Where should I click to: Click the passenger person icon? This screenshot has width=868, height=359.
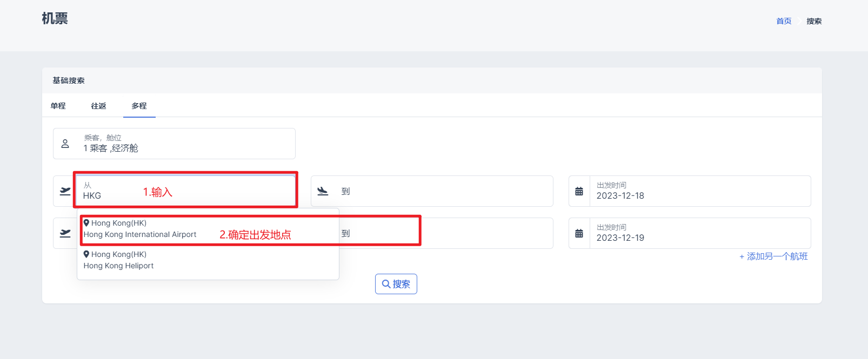click(x=65, y=144)
